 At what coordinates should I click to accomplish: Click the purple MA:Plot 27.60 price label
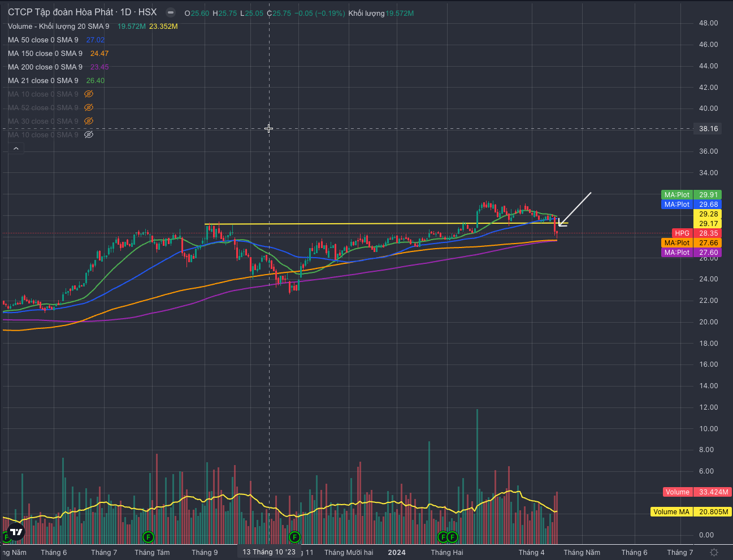click(x=692, y=253)
